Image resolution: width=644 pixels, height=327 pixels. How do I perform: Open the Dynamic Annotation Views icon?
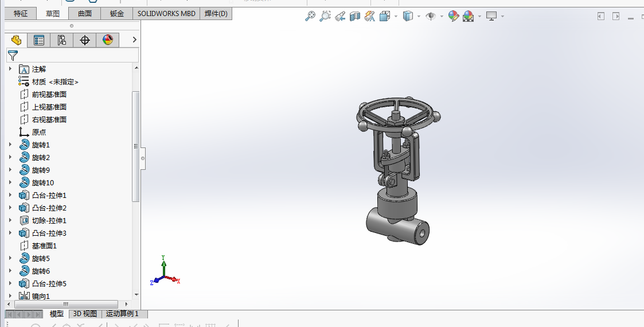coord(370,16)
